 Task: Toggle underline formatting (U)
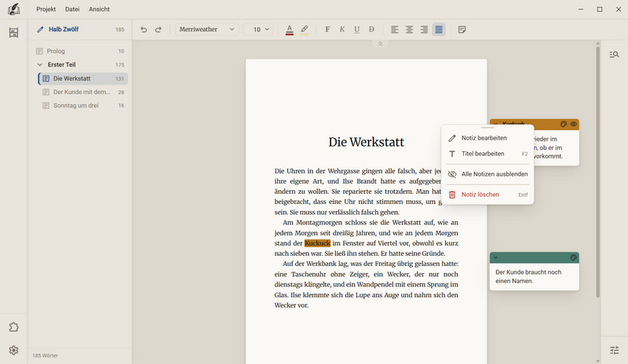coord(357,30)
